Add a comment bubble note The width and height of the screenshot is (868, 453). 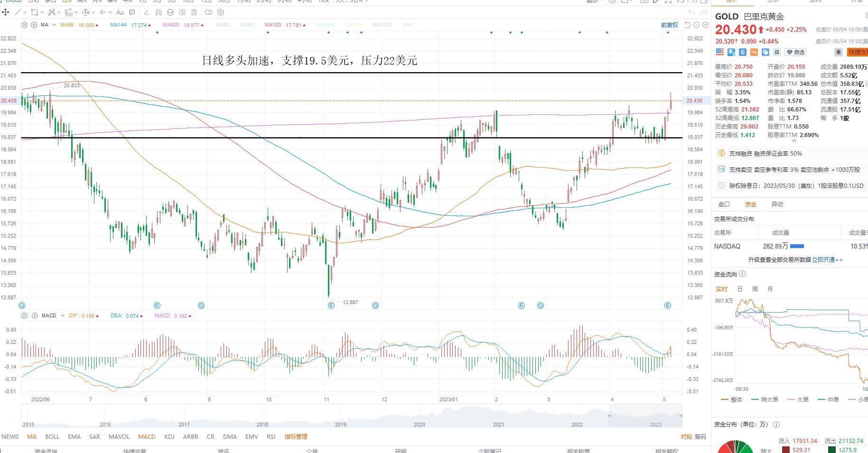(132, 12)
